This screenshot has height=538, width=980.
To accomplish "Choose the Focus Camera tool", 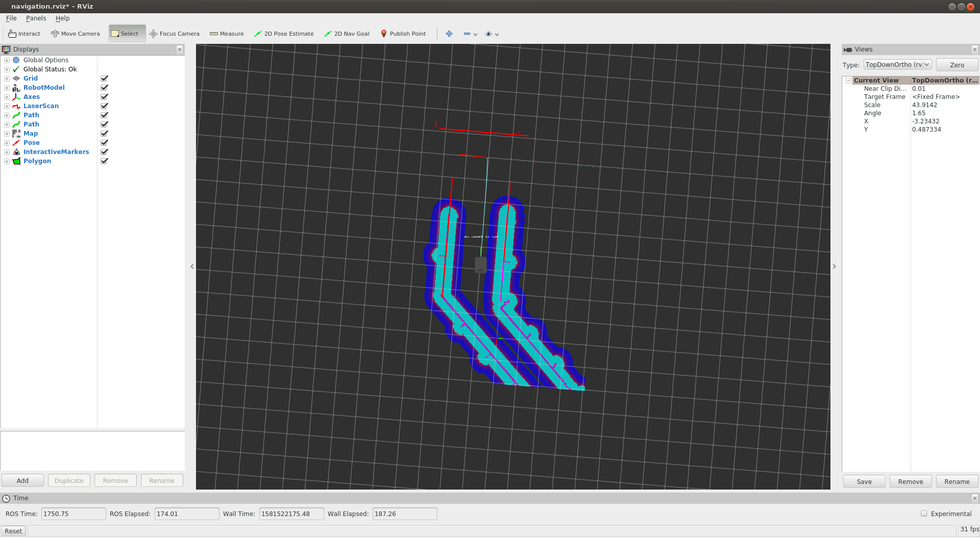I will [174, 34].
